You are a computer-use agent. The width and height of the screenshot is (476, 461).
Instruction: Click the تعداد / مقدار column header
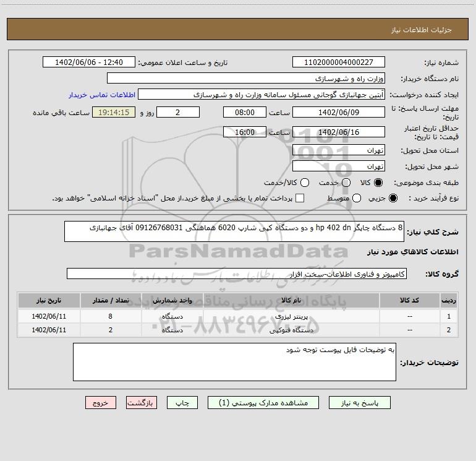(111, 300)
